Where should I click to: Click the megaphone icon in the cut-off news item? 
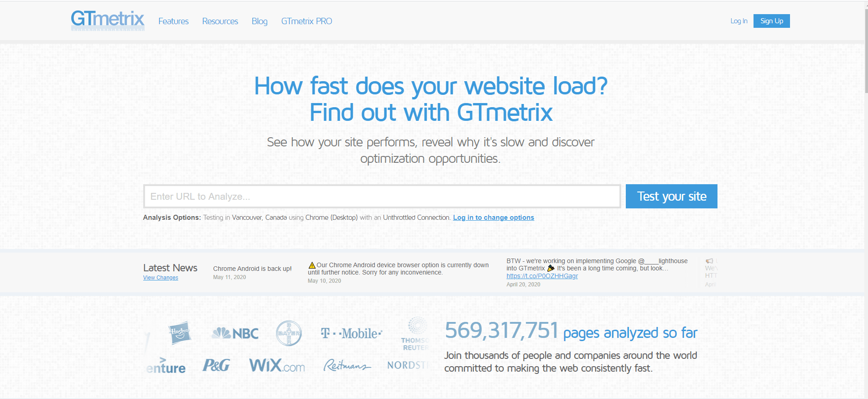(x=709, y=261)
